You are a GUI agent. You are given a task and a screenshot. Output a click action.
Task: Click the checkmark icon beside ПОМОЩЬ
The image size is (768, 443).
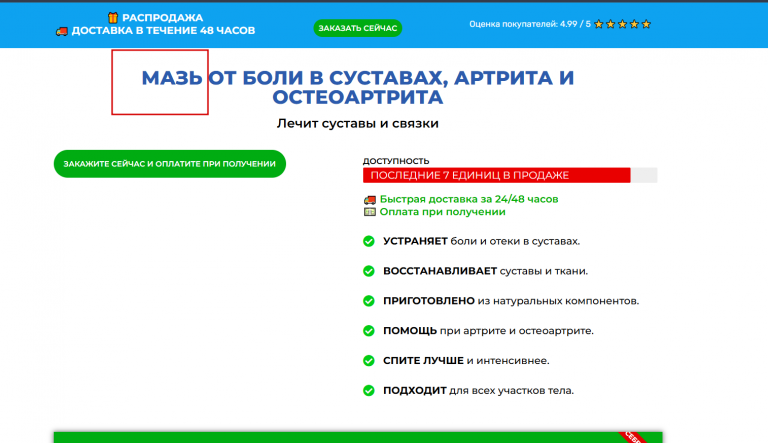(369, 331)
